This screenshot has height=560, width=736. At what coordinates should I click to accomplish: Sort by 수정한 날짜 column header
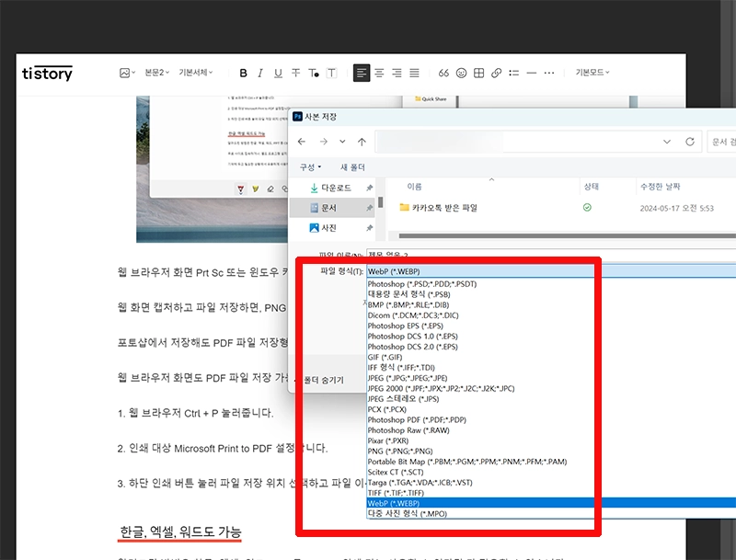click(661, 187)
